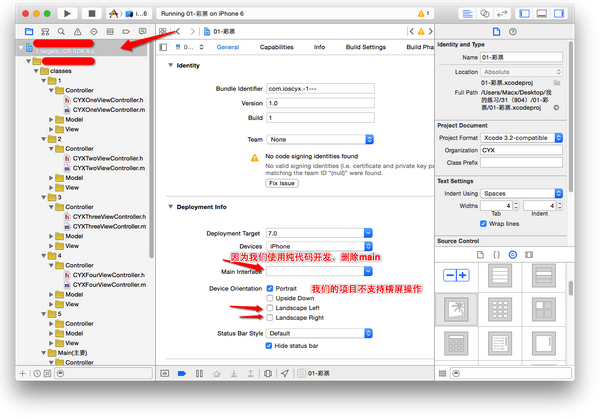Click the Stop button in toolbar
This screenshot has width=602, height=419.
coord(92,13)
